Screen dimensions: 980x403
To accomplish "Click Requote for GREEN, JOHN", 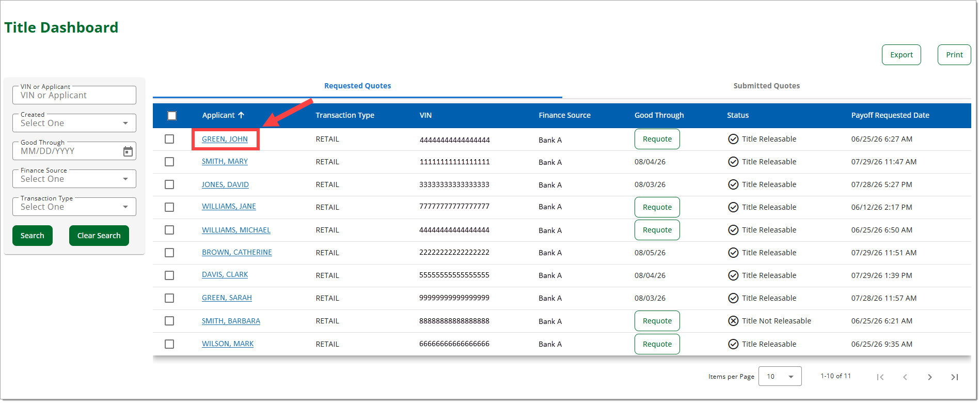I will (657, 139).
